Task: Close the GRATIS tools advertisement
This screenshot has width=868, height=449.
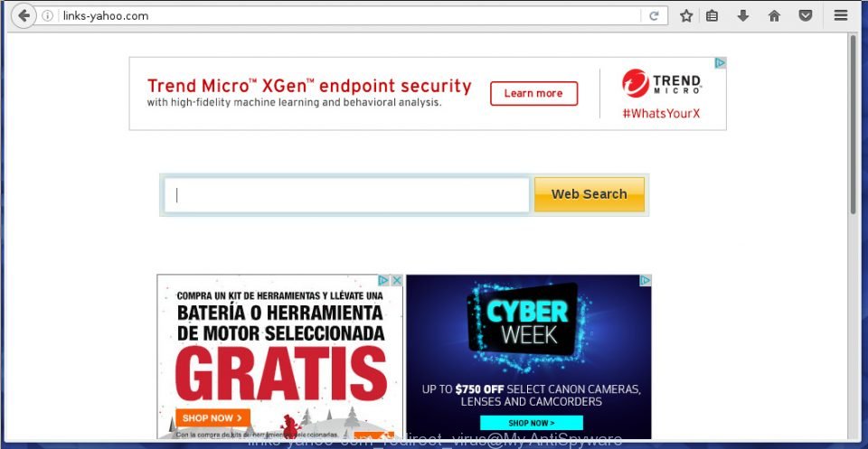Action: (x=397, y=280)
